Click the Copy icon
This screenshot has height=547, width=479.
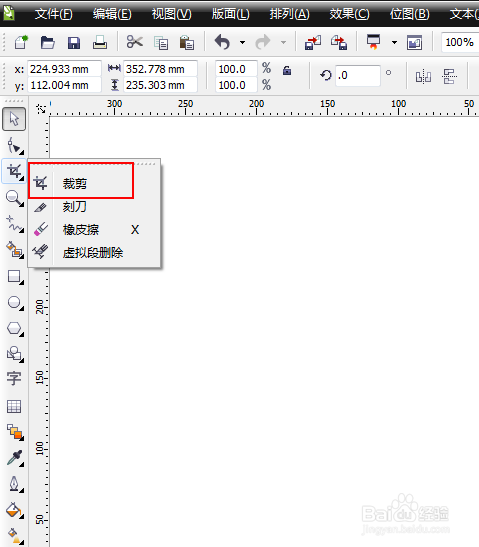tap(161, 43)
